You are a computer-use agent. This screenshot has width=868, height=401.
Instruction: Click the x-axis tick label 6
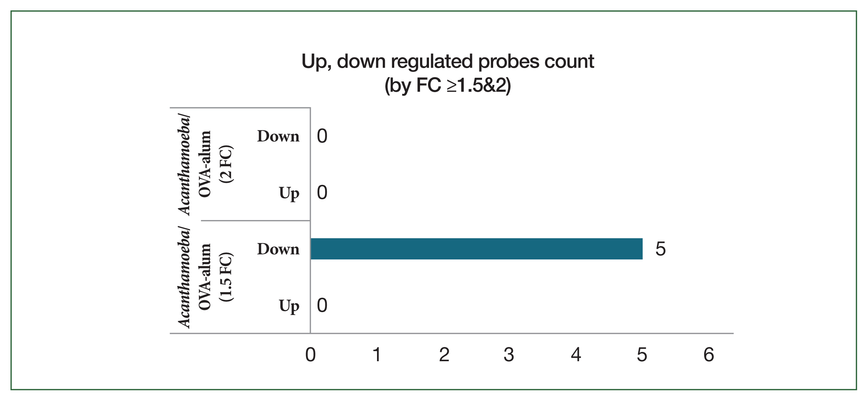tap(709, 355)
